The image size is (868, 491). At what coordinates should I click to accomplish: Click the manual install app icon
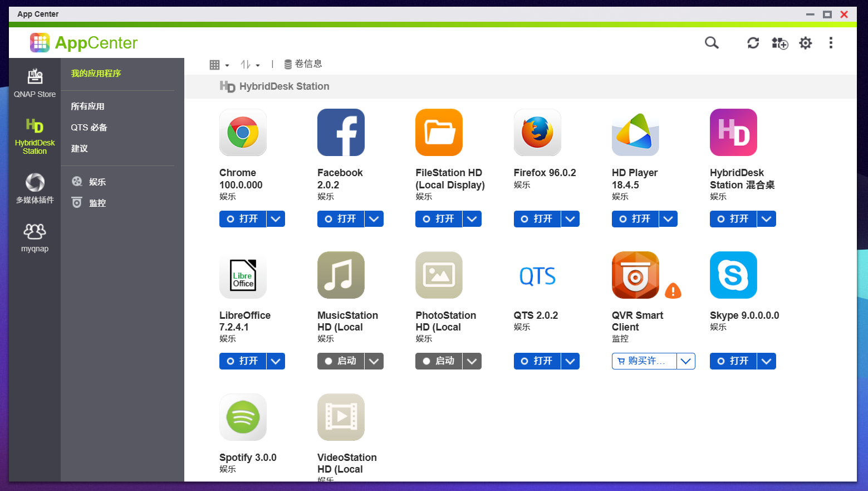coord(779,43)
